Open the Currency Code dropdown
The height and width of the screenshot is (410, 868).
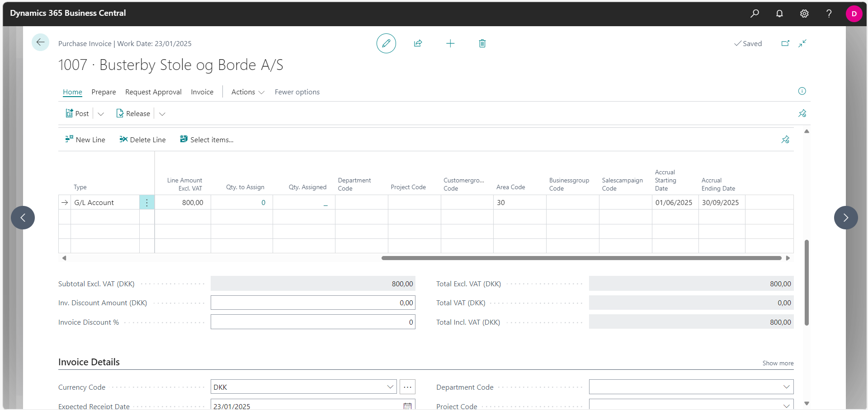pos(390,387)
